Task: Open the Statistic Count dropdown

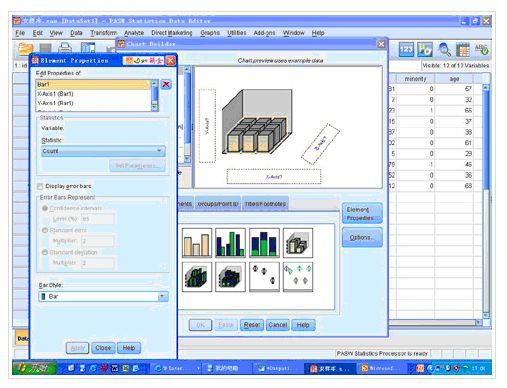Action: (x=103, y=151)
